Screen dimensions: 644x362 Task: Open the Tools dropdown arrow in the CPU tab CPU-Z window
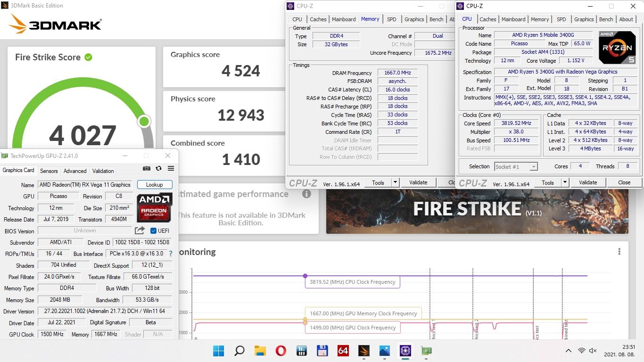565,182
